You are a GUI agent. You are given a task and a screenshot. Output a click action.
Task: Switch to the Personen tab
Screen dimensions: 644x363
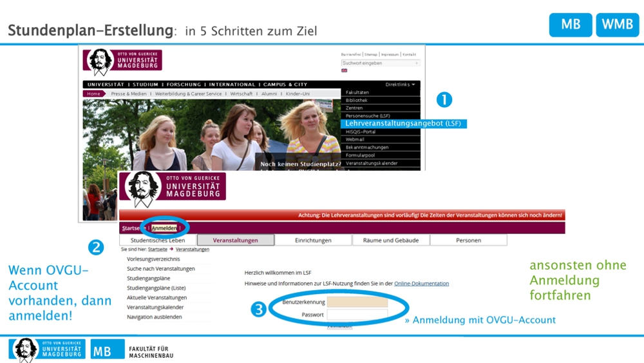tap(468, 240)
